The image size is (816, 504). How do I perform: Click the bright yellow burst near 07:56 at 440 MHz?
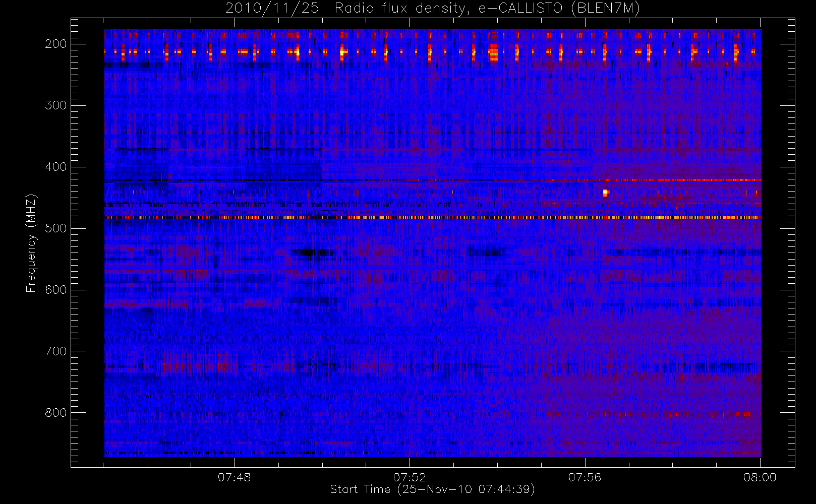pyautogui.click(x=606, y=192)
